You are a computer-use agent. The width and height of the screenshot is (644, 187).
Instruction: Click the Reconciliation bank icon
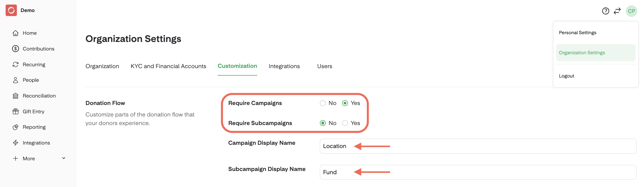16,96
